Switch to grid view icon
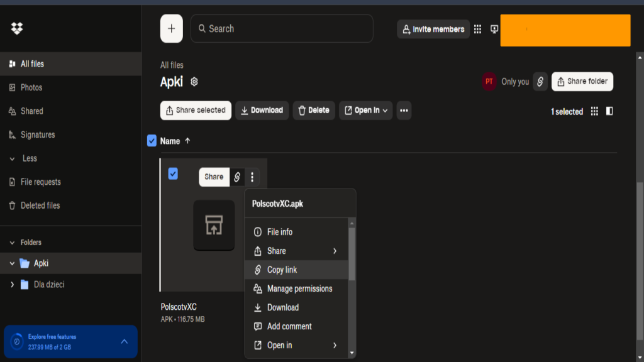644x362 pixels. click(594, 111)
